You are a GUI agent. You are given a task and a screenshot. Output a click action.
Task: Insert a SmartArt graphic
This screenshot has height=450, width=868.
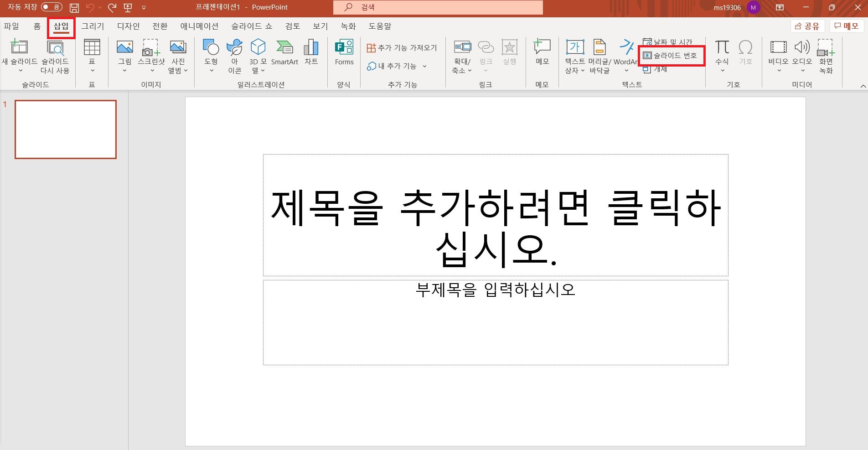point(284,52)
